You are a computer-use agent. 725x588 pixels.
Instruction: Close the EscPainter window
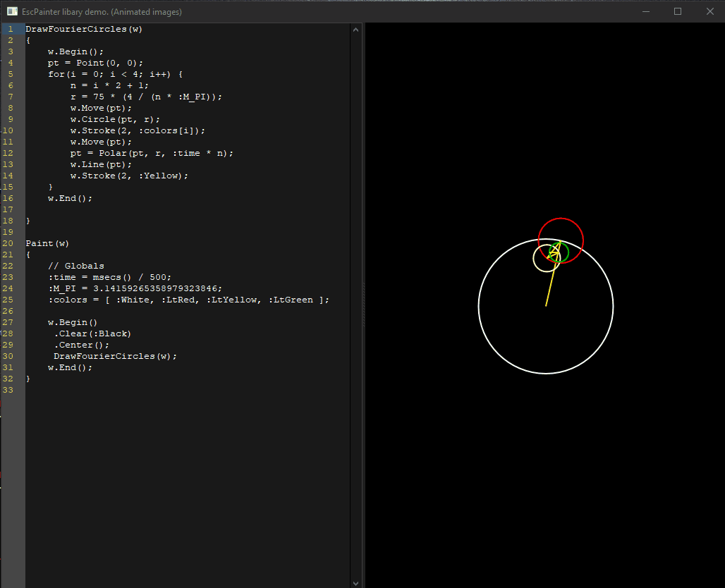[x=709, y=11]
